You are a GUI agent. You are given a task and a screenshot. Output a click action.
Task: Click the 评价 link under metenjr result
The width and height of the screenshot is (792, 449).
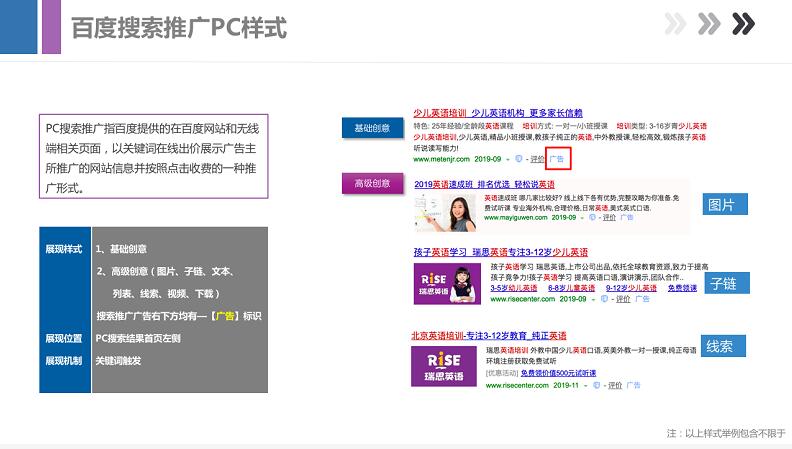(x=537, y=159)
